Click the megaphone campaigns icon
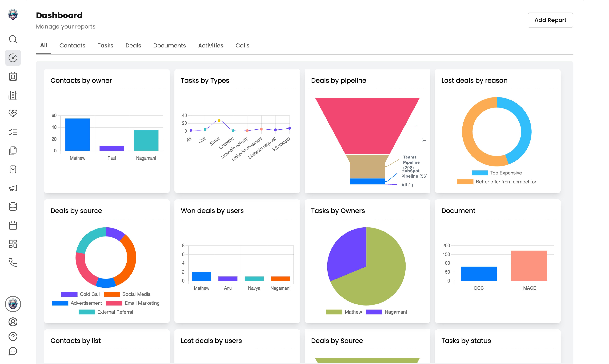 tap(13, 188)
